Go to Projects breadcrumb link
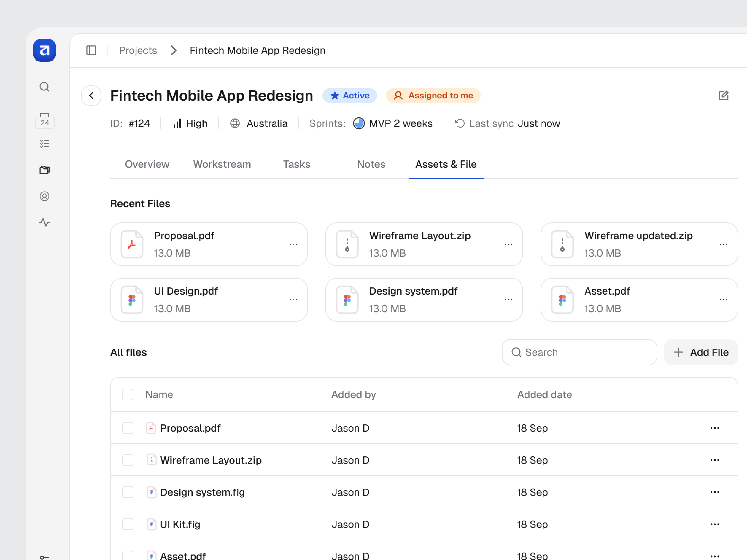 [x=138, y=50]
